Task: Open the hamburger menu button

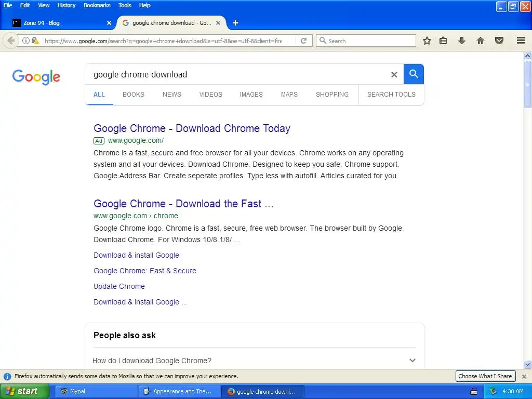Action: pyautogui.click(x=521, y=41)
